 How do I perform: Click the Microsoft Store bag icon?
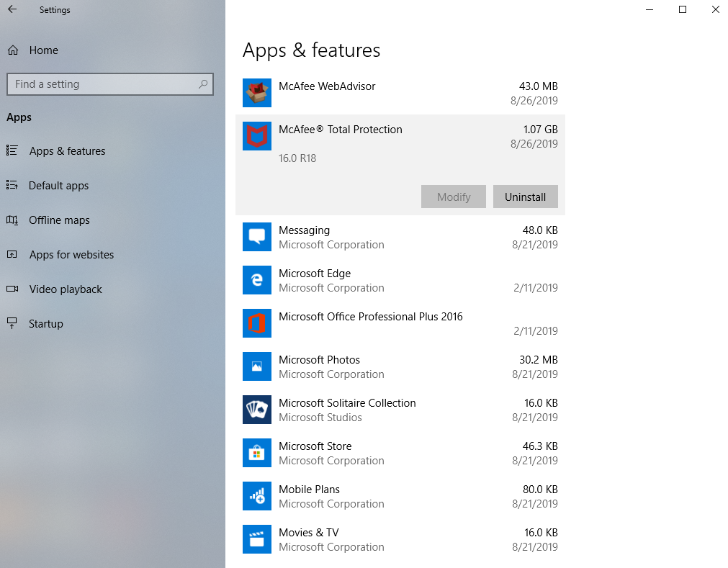pyautogui.click(x=257, y=452)
